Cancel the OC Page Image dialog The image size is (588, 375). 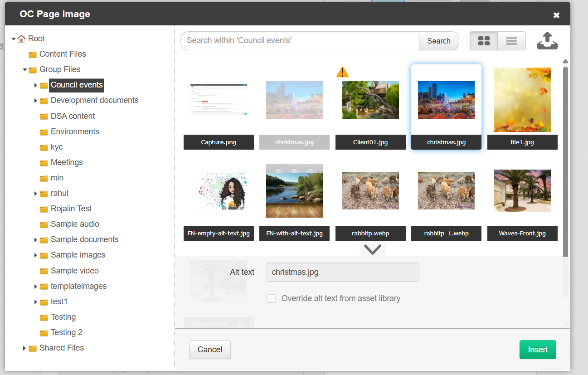click(x=209, y=349)
